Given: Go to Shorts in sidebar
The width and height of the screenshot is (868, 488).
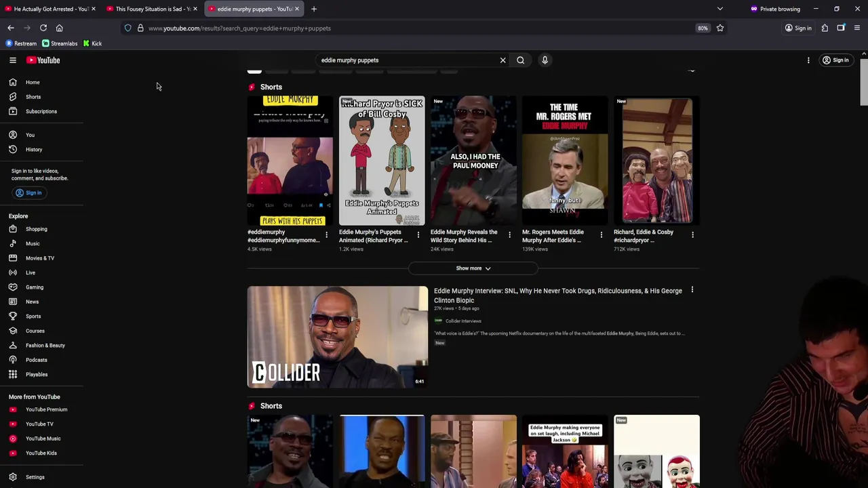Looking at the screenshot, I should [33, 97].
